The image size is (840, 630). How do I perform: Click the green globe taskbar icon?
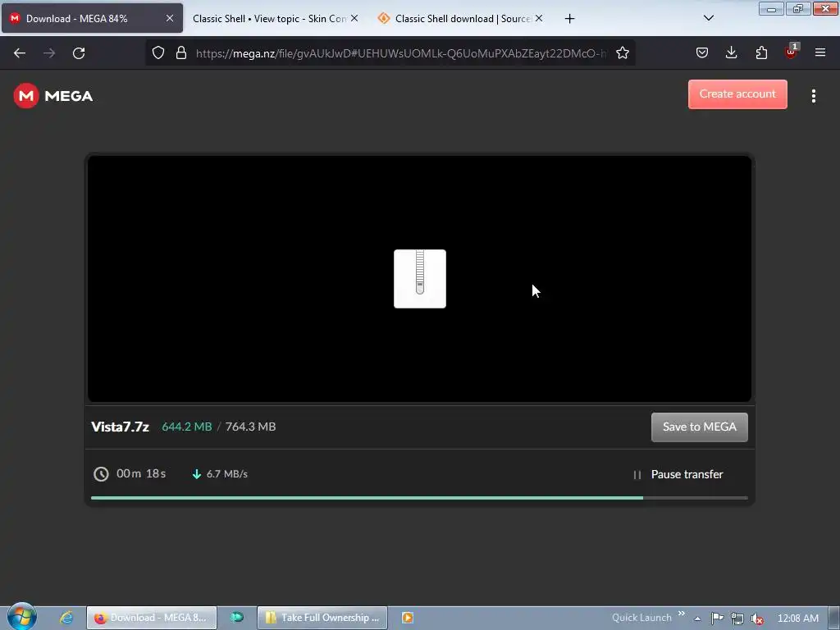(237, 618)
